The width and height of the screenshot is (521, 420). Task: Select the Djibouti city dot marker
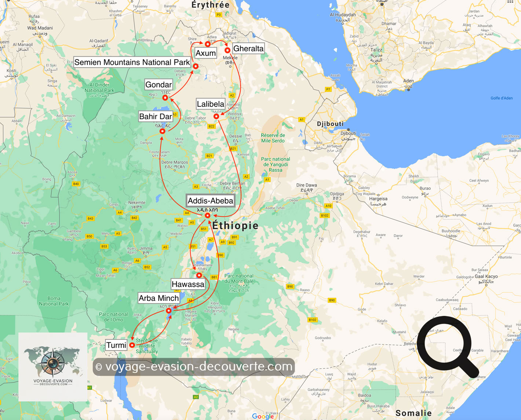[348, 130]
